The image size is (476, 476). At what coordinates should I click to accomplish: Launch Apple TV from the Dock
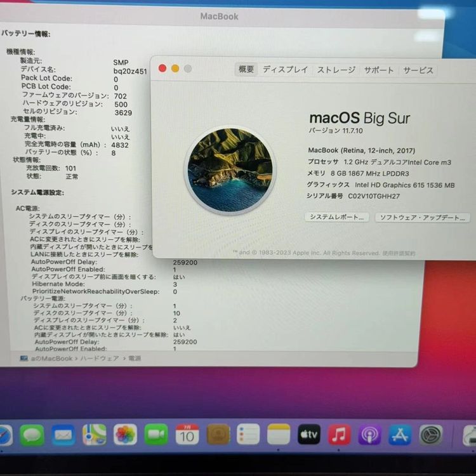(x=308, y=434)
